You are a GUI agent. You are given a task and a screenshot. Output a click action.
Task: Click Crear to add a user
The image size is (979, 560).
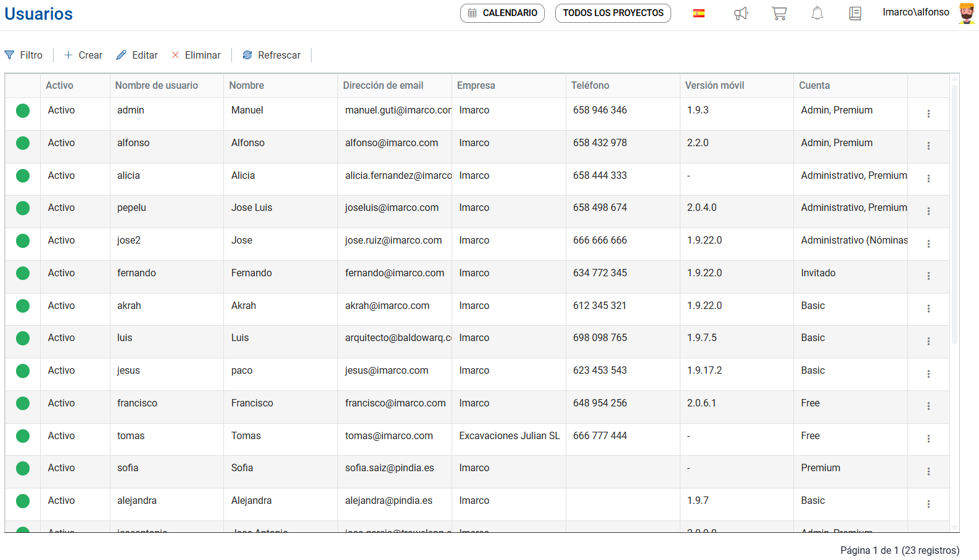(x=83, y=55)
